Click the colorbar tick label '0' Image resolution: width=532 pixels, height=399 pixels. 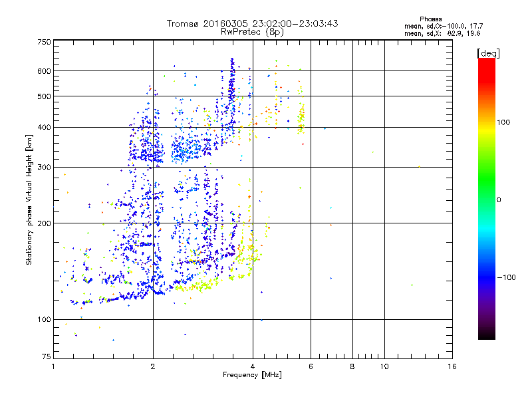(499, 200)
